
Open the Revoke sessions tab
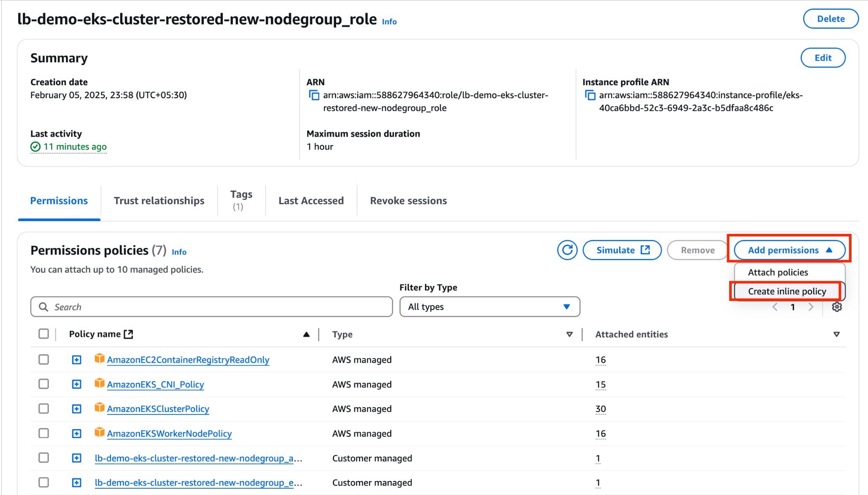tap(408, 201)
